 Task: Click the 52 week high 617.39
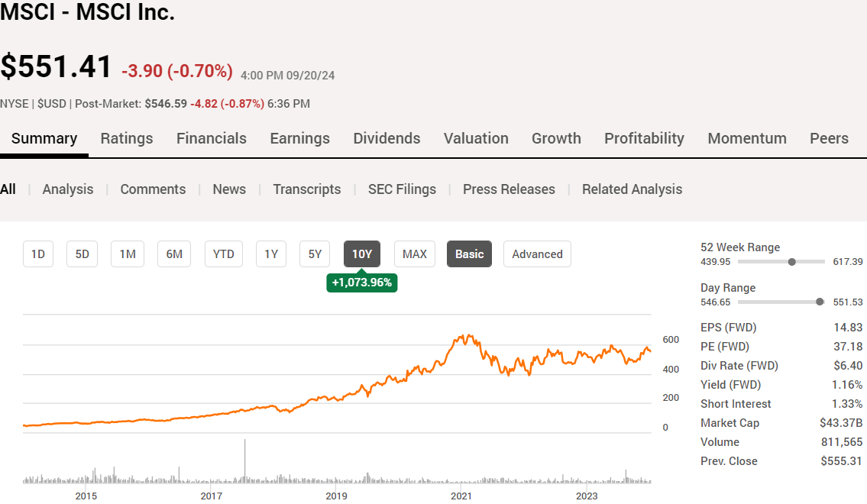(x=848, y=262)
